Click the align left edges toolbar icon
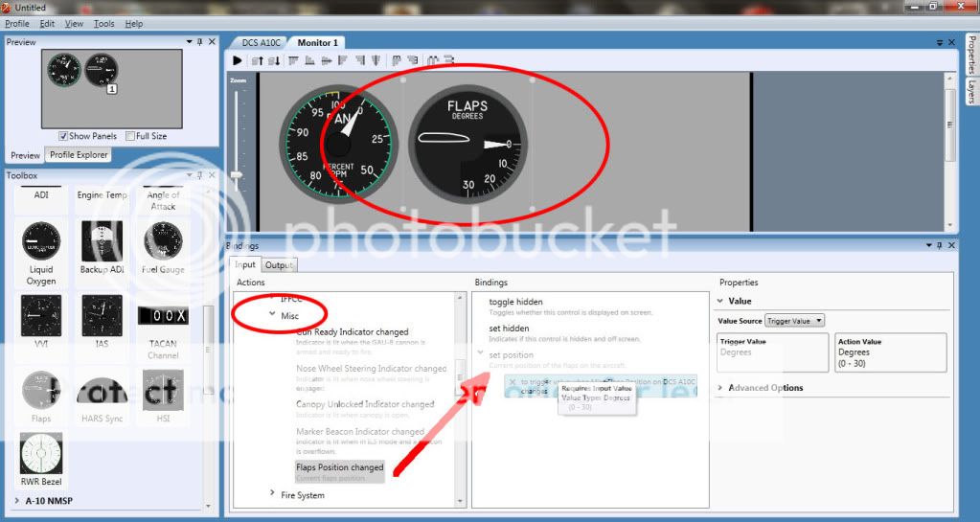Image resolution: width=980 pixels, height=522 pixels. [x=343, y=60]
